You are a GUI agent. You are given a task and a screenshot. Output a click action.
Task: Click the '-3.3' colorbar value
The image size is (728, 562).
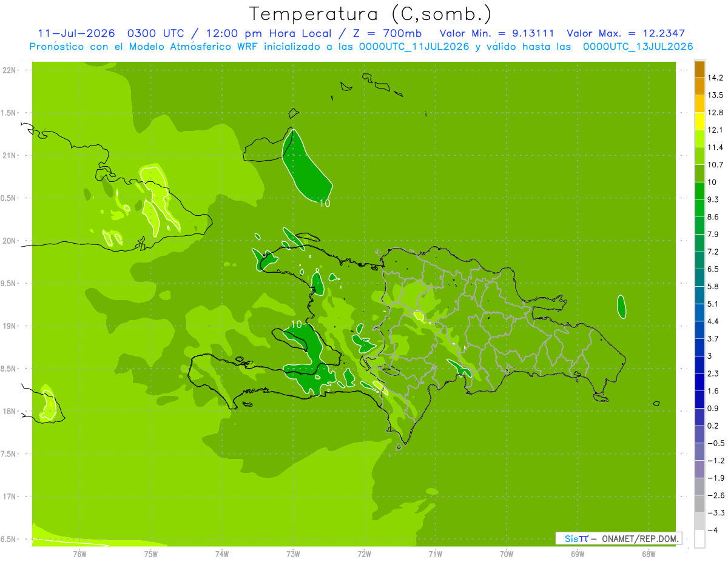click(x=715, y=513)
